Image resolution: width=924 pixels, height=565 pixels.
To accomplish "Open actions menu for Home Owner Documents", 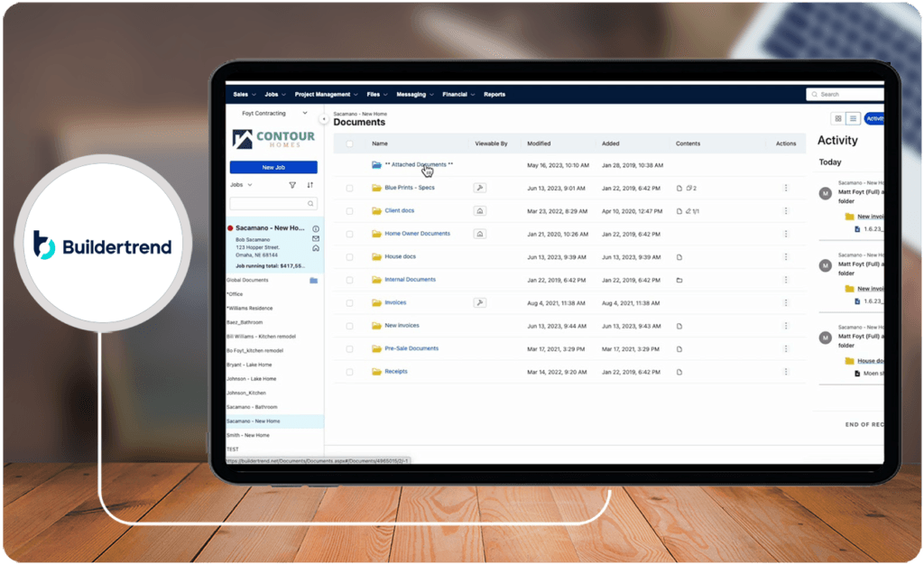I will (786, 234).
